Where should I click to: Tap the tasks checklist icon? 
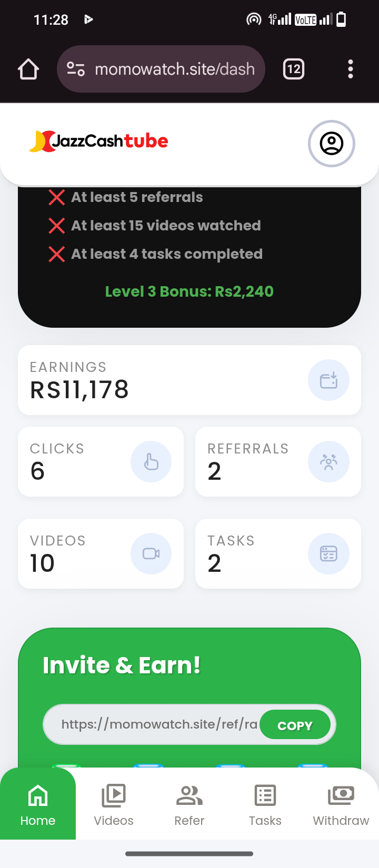pos(328,553)
